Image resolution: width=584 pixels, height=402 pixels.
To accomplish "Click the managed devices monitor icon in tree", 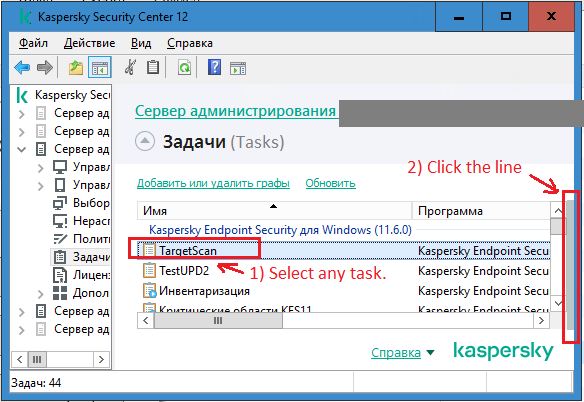I will coord(60,167).
